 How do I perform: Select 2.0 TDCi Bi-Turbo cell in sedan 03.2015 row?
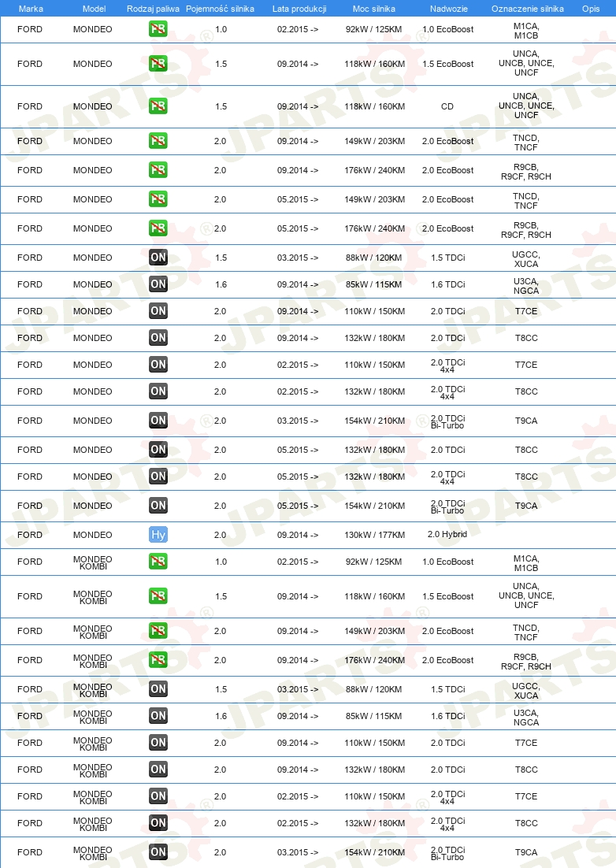(x=447, y=422)
